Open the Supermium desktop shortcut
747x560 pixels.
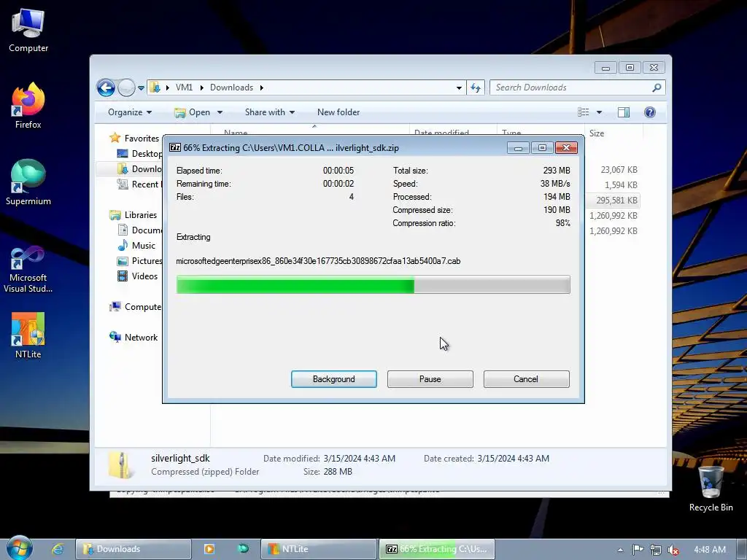pyautogui.click(x=28, y=182)
